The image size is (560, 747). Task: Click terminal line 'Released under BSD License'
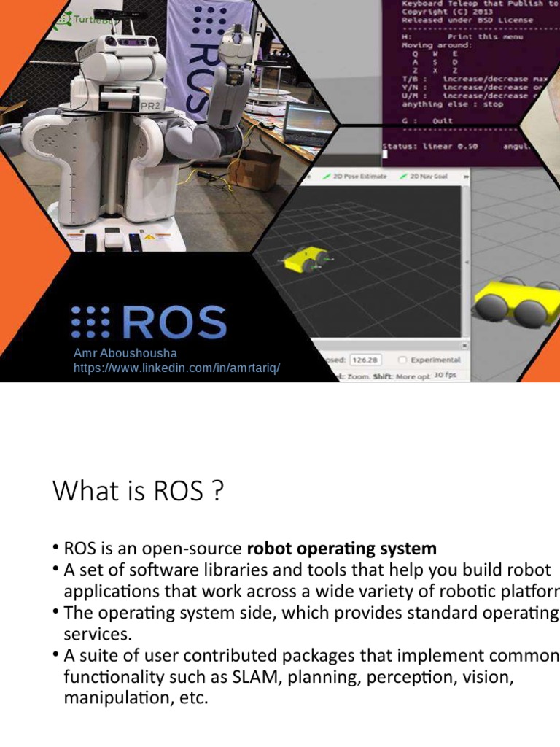(x=467, y=20)
